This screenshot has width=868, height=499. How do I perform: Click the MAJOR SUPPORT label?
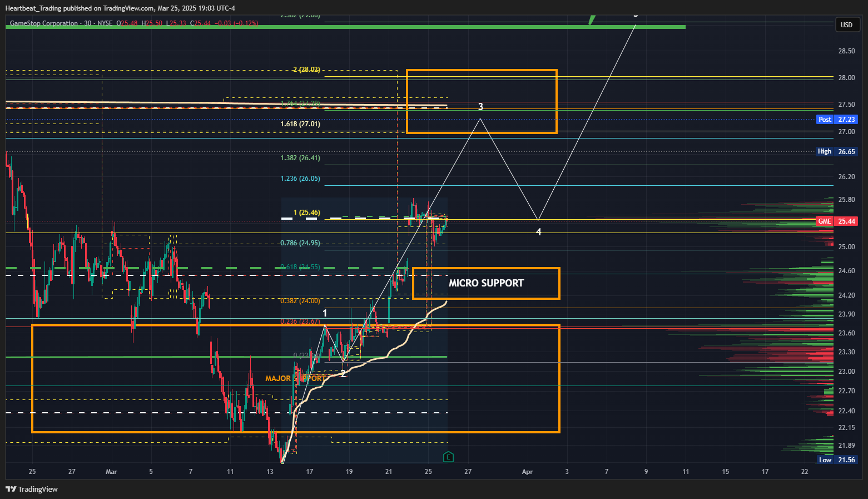tap(295, 378)
